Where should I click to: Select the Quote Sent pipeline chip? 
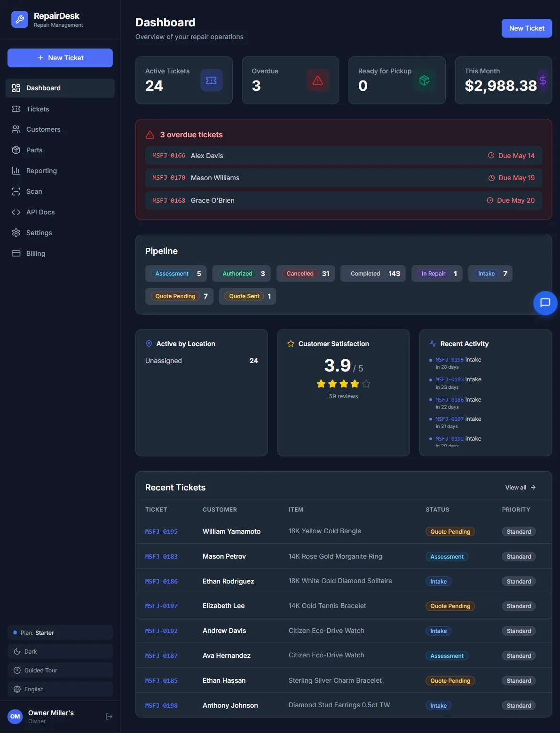coord(247,296)
